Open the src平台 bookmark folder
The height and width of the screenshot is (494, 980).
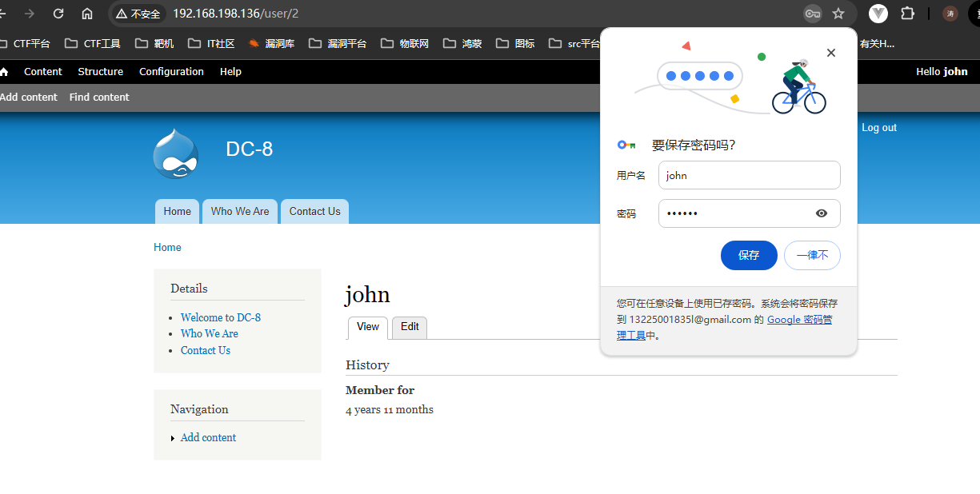[574, 44]
